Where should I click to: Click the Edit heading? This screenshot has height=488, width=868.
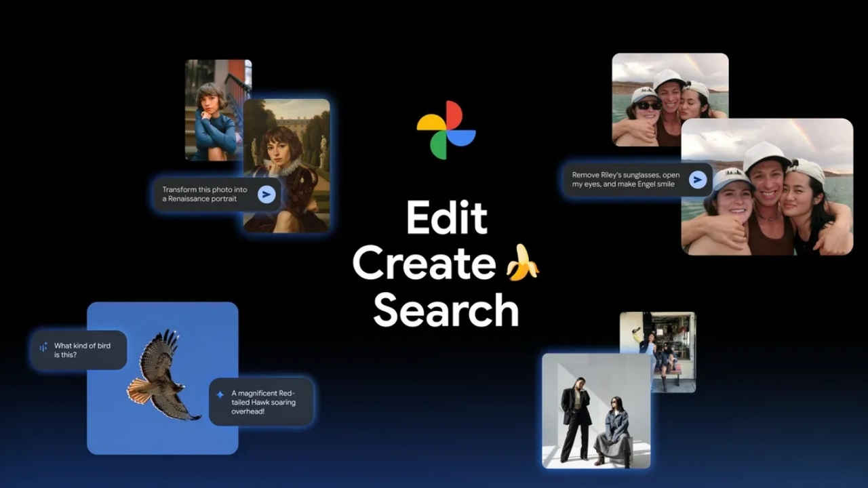pyautogui.click(x=446, y=218)
